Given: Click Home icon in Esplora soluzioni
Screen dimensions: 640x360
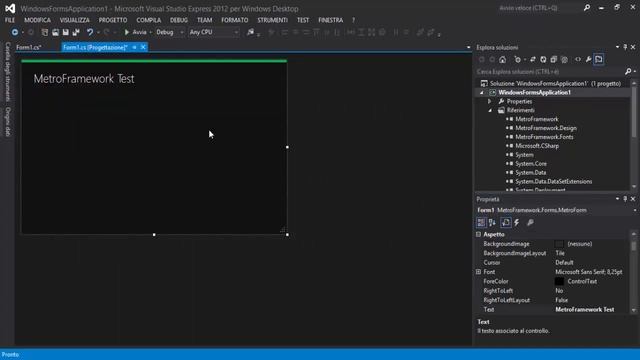Looking at the screenshot, I should coord(502,60).
